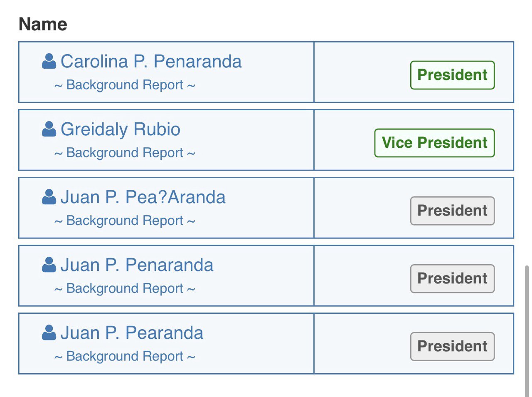Screen dimensions: 532x397
Task: View Background Report for Carolina P. Penaranda
Action: point(125,85)
